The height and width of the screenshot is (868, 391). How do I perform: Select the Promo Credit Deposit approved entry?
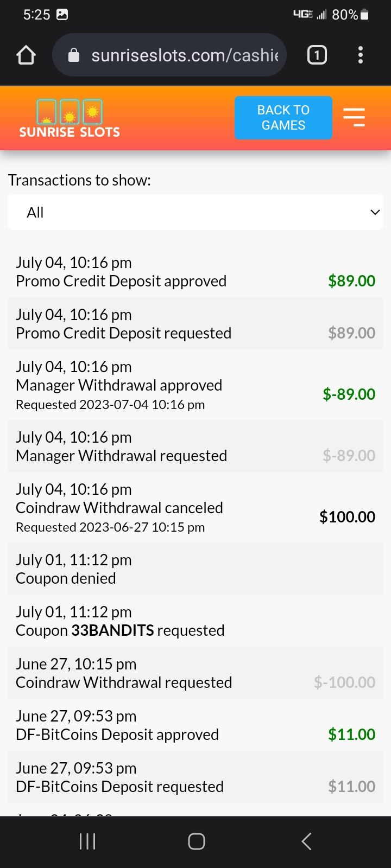pyautogui.click(x=195, y=272)
